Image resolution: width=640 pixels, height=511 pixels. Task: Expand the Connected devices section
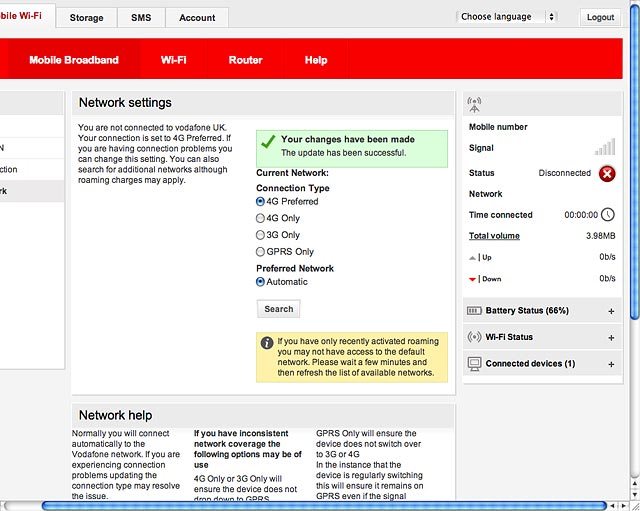[611, 364]
